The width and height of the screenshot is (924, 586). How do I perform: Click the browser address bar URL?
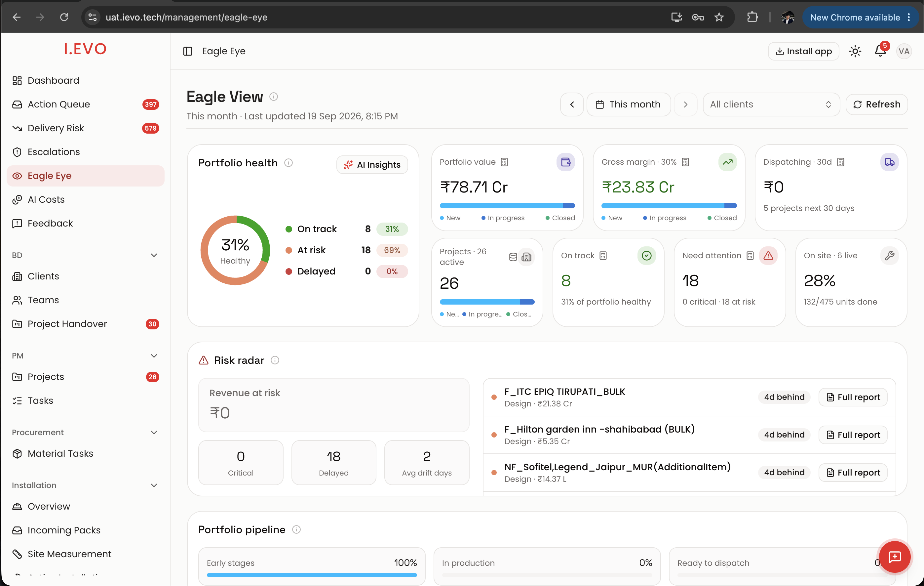coord(186,17)
